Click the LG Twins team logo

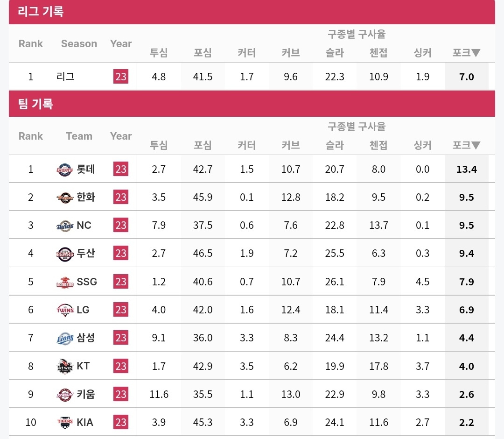point(65,310)
